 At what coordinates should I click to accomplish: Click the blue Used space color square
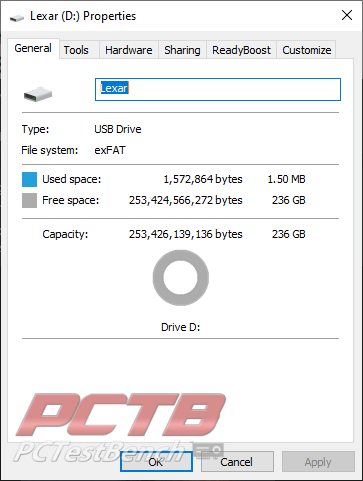pyautogui.click(x=29, y=179)
